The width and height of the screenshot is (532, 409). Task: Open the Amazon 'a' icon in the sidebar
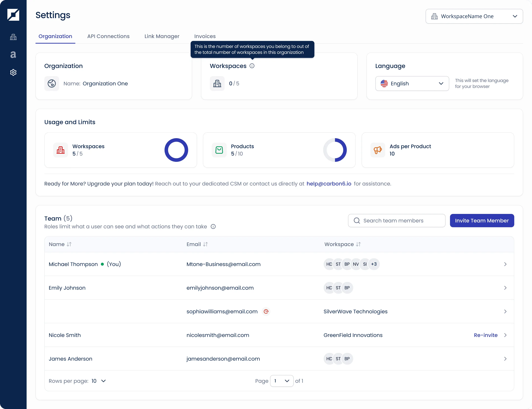(x=13, y=54)
